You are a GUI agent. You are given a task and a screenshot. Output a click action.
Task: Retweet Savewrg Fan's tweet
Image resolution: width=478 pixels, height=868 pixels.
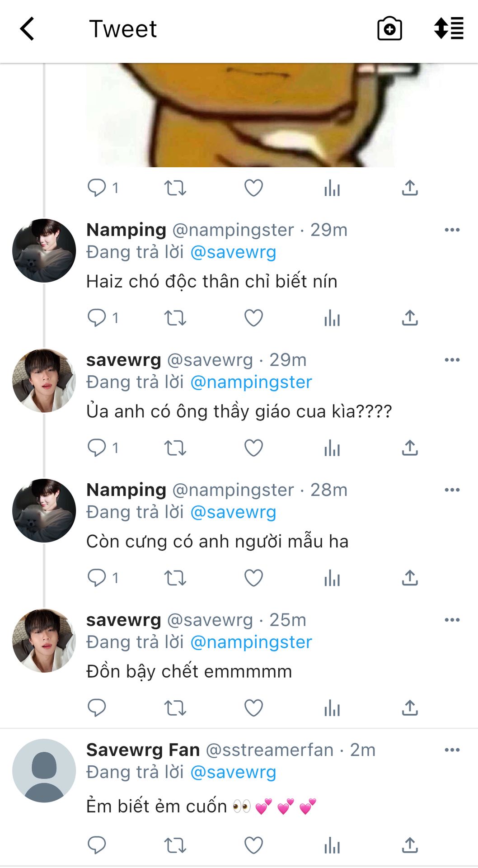coord(175,845)
